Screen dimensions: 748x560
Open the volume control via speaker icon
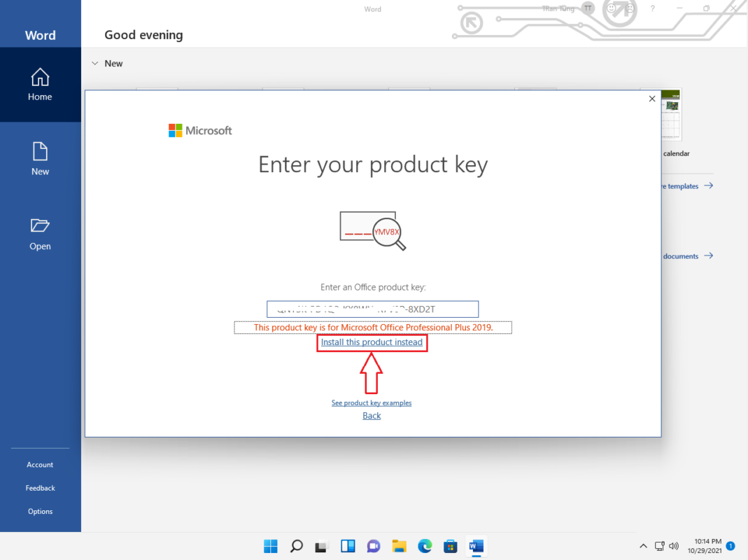[673, 546]
